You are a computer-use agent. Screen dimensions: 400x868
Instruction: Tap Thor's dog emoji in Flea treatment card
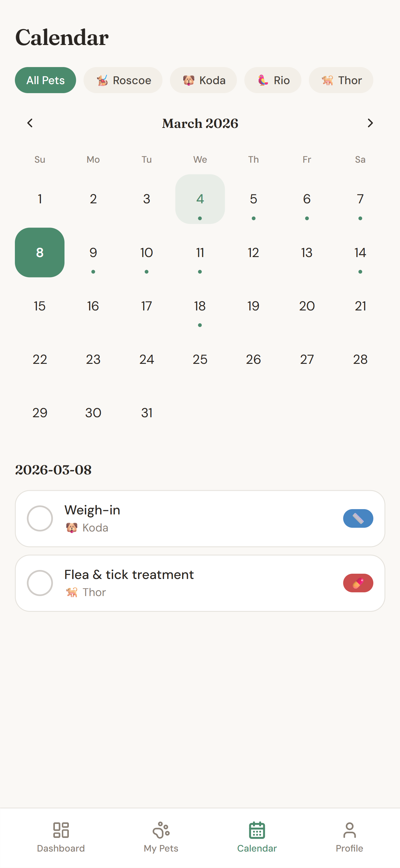point(72,592)
